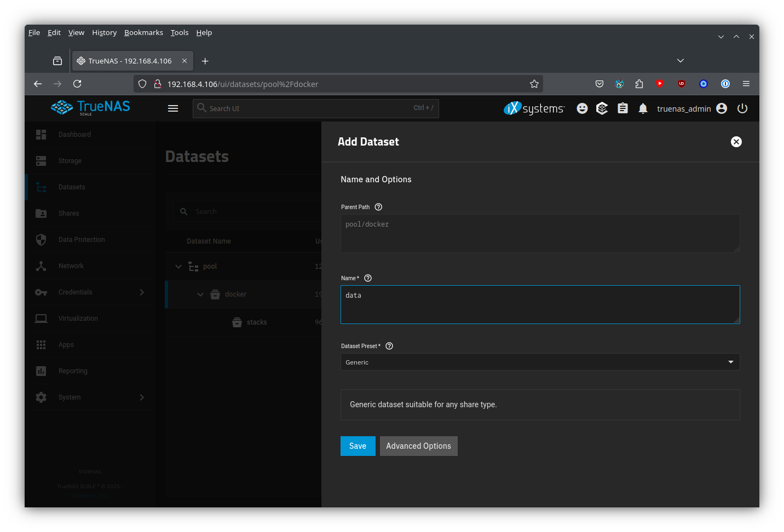
Task: Click the Advanced Options button
Action: point(418,446)
